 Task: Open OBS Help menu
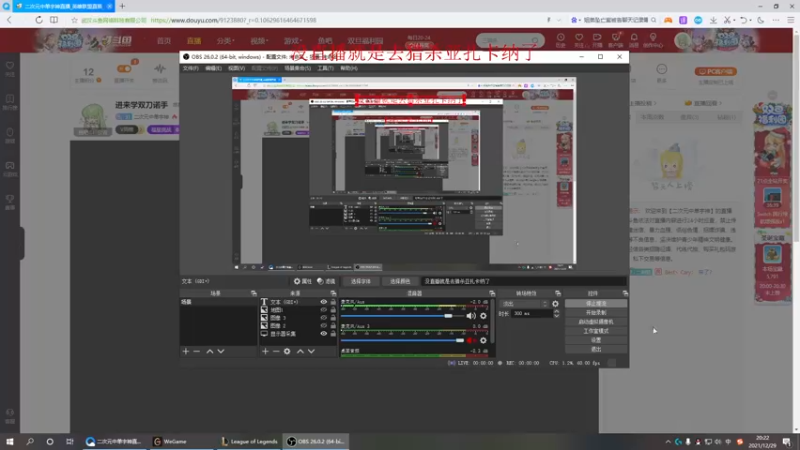(x=348, y=68)
